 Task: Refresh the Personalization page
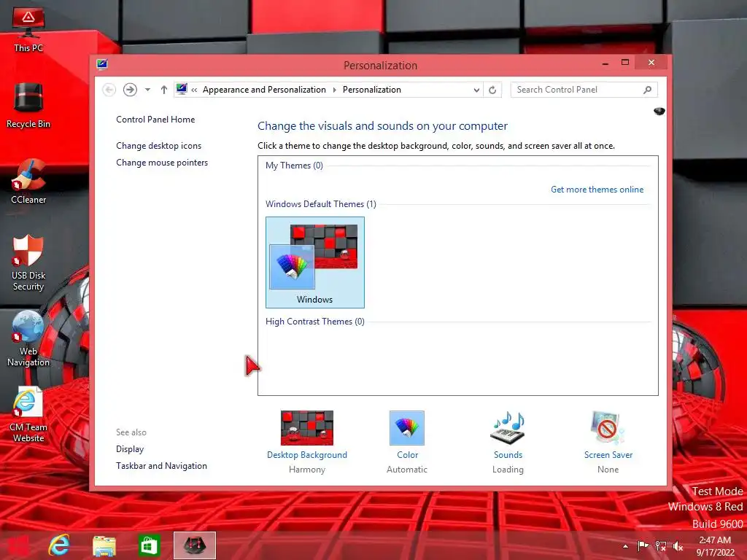[x=492, y=90]
